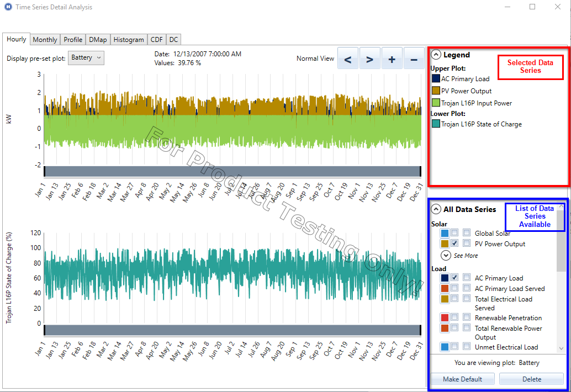Image resolution: width=571 pixels, height=392 pixels.
Task: Open the Histogram tab
Action: 129,40
